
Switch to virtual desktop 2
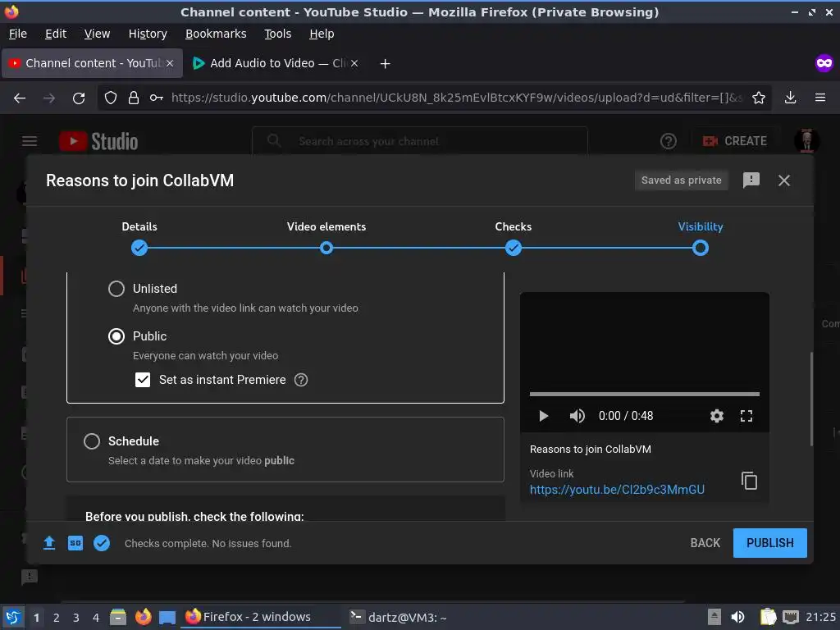coord(57,618)
